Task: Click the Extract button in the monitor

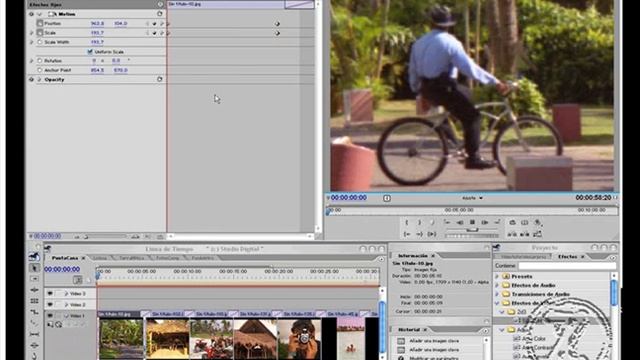Action: 525,234
